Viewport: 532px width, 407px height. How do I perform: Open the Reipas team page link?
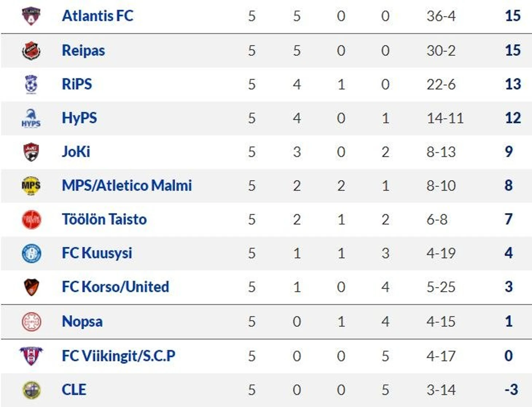[x=83, y=50]
